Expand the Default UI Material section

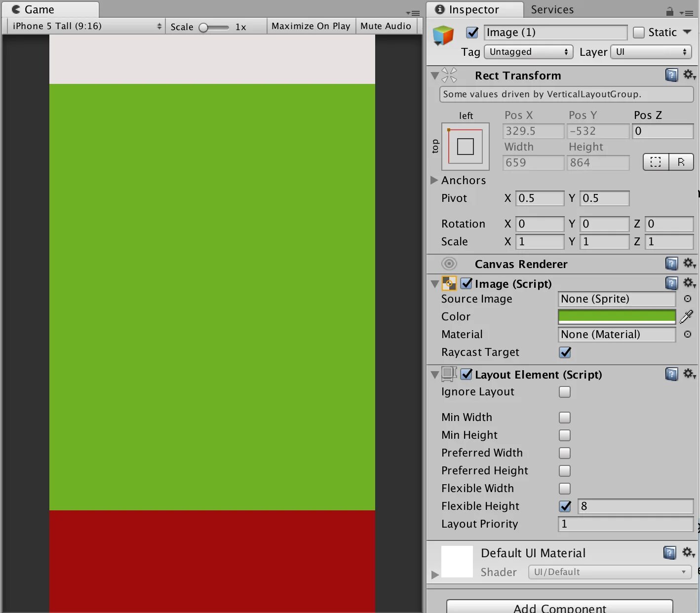click(435, 575)
